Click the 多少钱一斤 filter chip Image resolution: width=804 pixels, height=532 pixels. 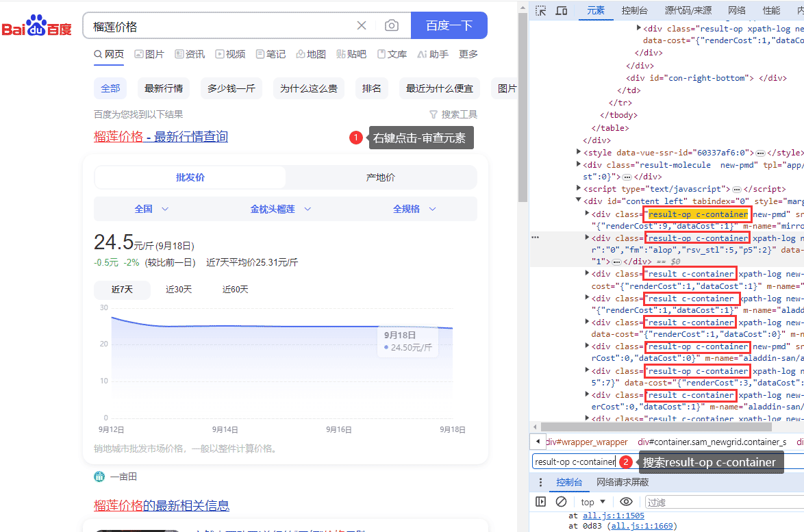click(x=231, y=89)
